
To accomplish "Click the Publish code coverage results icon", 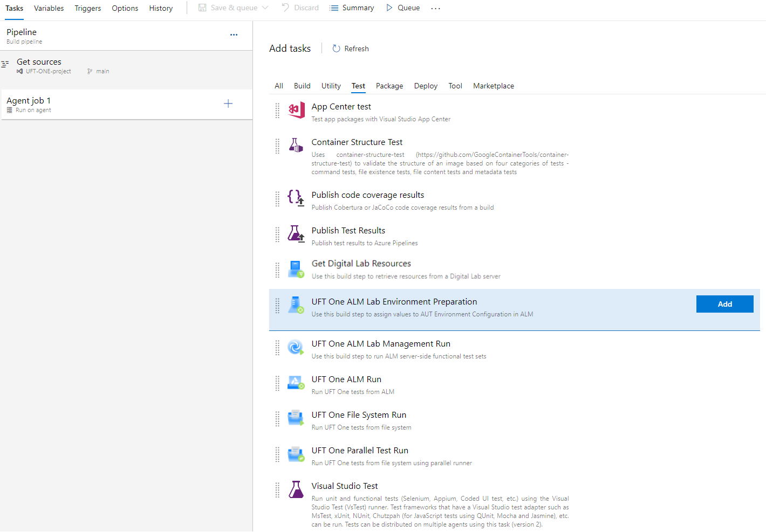I will (x=296, y=198).
